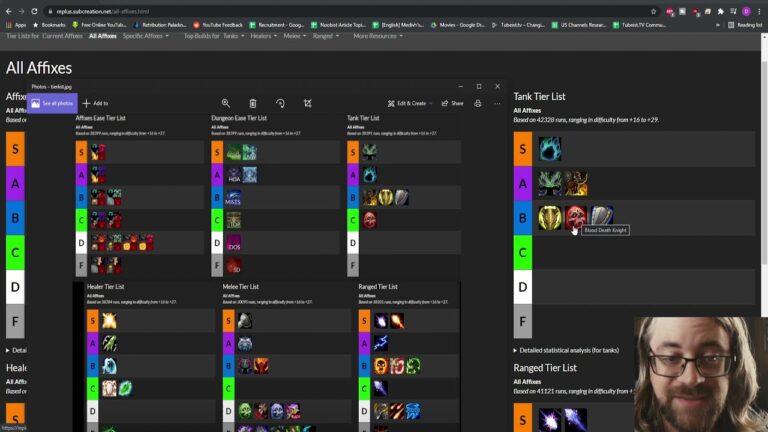Click first S-tier Ranged Tier List icon
Viewport: 768px width, 432px height.
(550, 420)
